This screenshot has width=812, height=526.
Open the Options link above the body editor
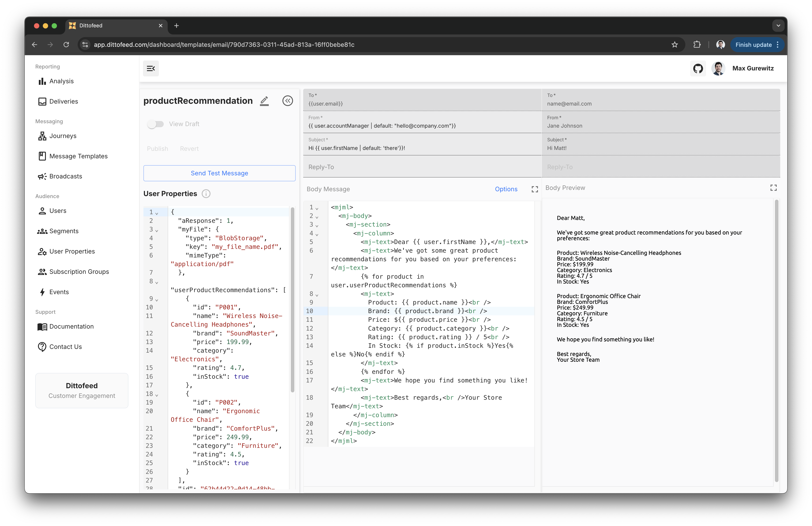(506, 189)
